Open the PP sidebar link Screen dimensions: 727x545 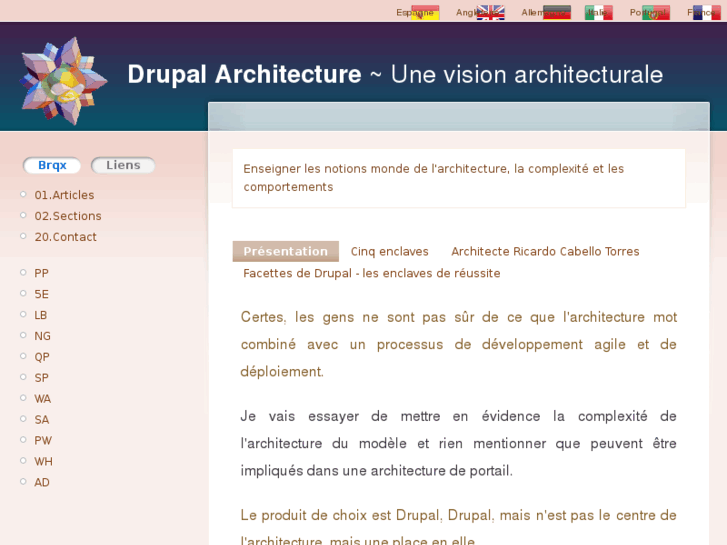41,273
